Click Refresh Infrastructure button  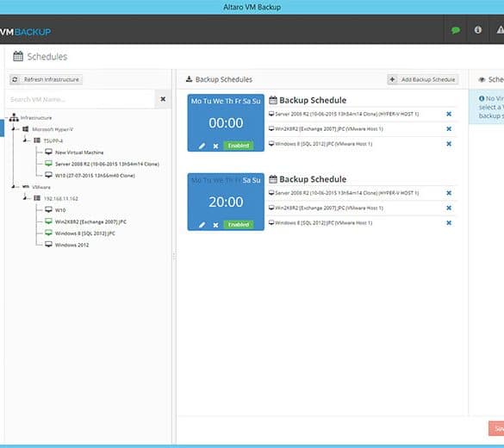[46, 79]
